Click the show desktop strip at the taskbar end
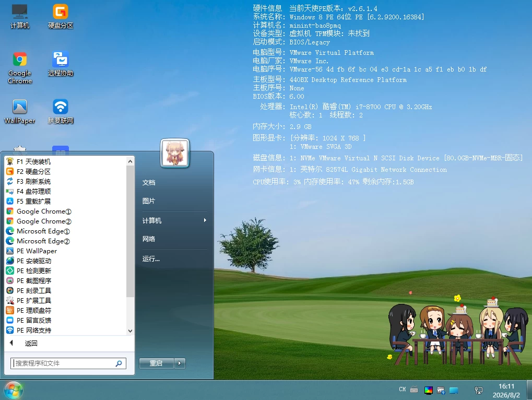Image resolution: width=532 pixels, height=400 pixels. coord(529,390)
